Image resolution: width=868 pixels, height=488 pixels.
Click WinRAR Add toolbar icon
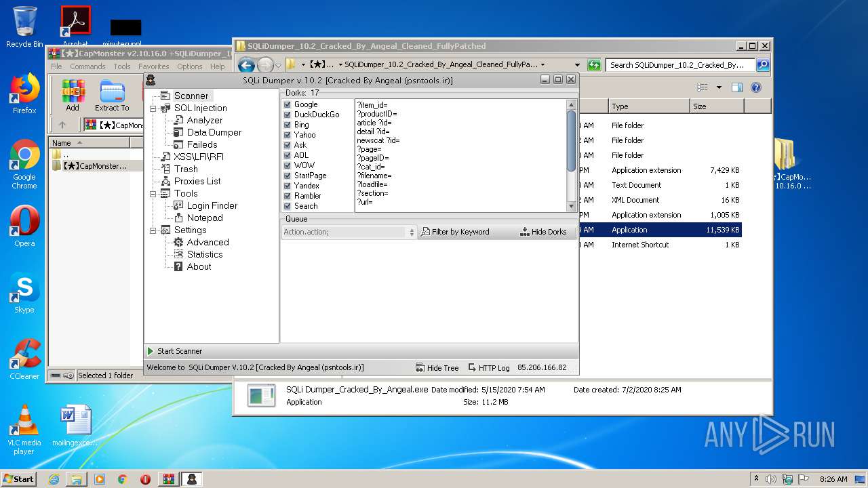(73, 91)
